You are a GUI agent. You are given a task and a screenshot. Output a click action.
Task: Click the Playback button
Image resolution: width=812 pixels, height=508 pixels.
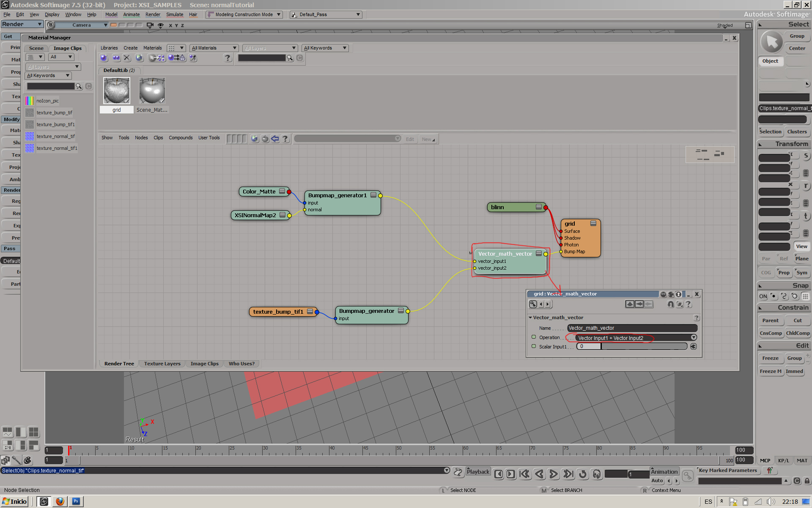tap(478, 472)
